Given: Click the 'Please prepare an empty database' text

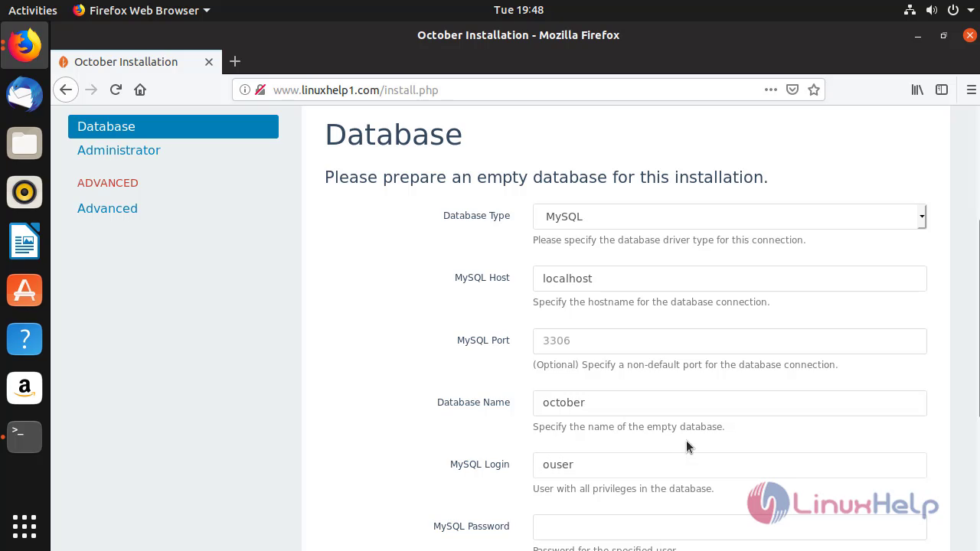Looking at the screenshot, I should click(546, 178).
